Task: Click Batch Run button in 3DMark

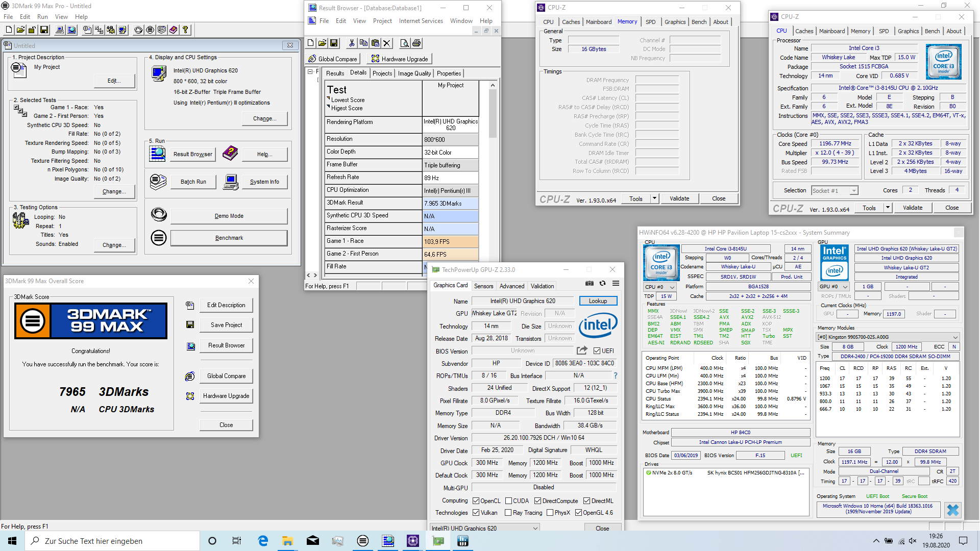Action: click(193, 182)
